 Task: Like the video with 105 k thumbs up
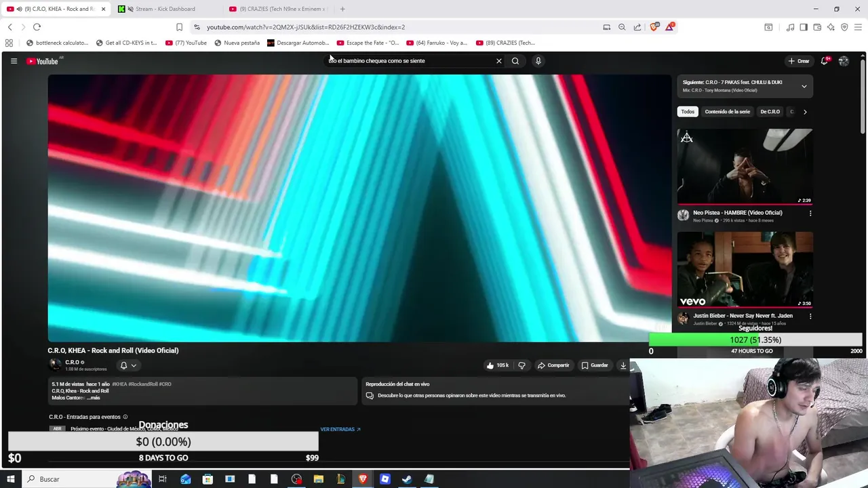(498, 365)
